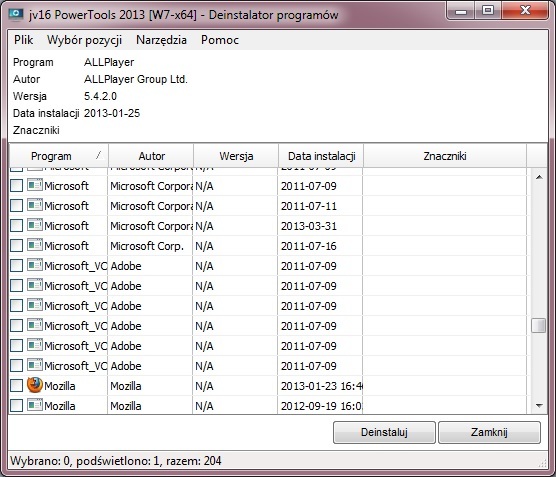The height and width of the screenshot is (477, 556).
Task: Click the program icon of Microsoft 2013-03-31 row
Action: [x=35, y=224]
